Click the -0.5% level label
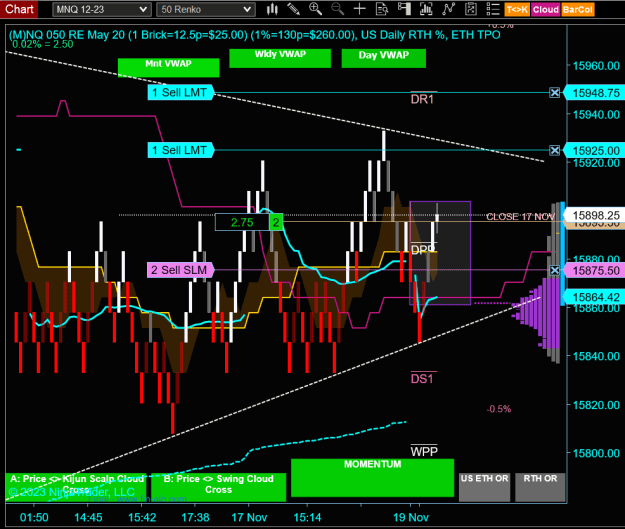The height and width of the screenshot is (529, 625). [499, 409]
